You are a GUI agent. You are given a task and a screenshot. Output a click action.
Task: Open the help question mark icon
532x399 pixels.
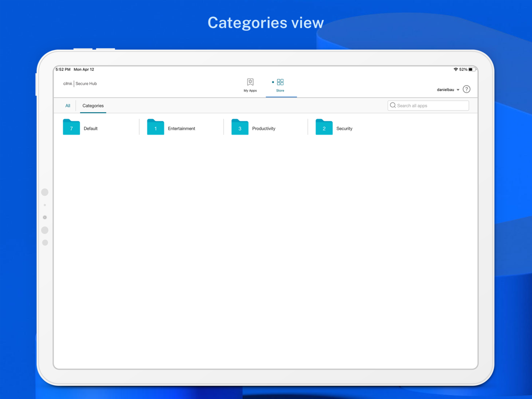tap(467, 89)
